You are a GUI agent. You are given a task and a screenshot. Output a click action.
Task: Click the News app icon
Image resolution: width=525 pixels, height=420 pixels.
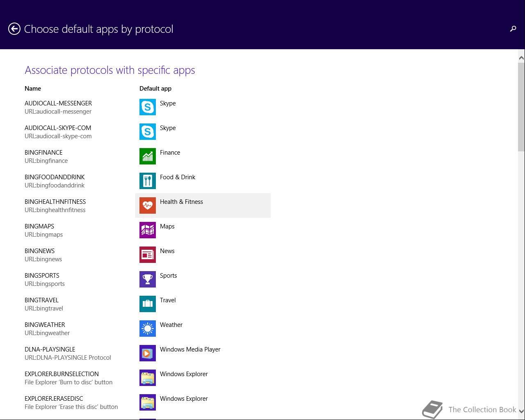pyautogui.click(x=148, y=255)
